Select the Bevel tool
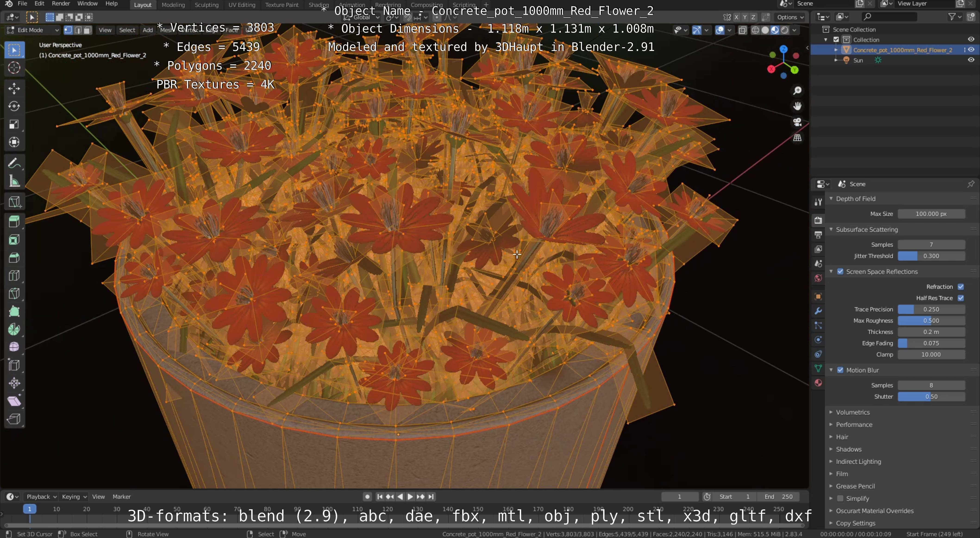Viewport: 980px width, 538px height. pyautogui.click(x=14, y=258)
